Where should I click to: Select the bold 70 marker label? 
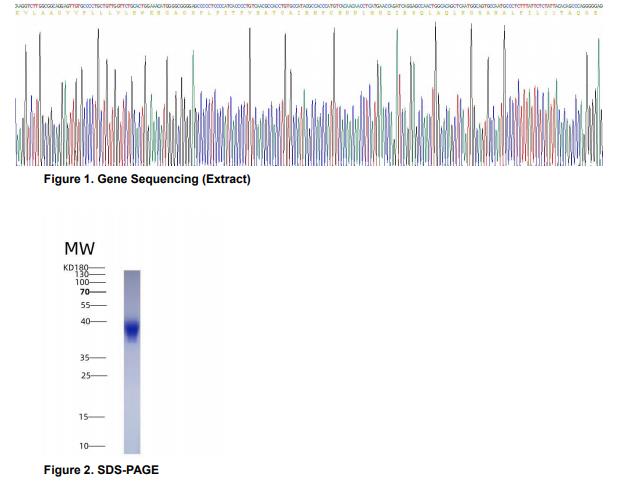click(x=85, y=292)
